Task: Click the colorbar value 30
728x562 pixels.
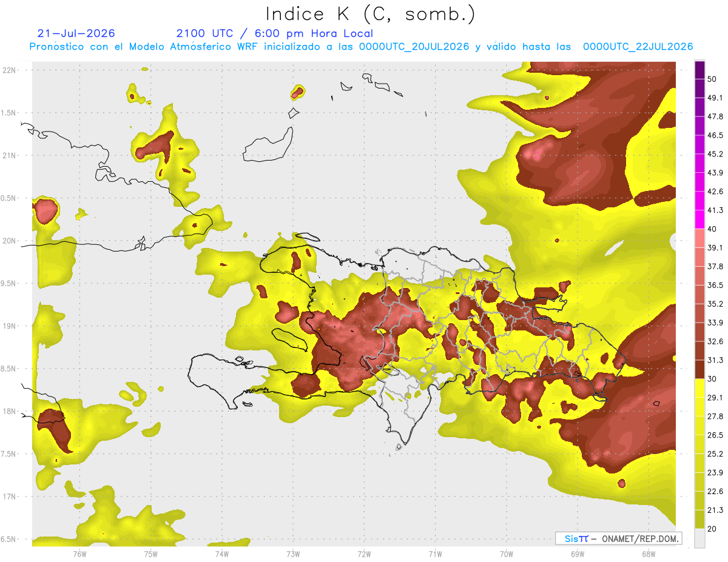Action: pyautogui.click(x=713, y=379)
